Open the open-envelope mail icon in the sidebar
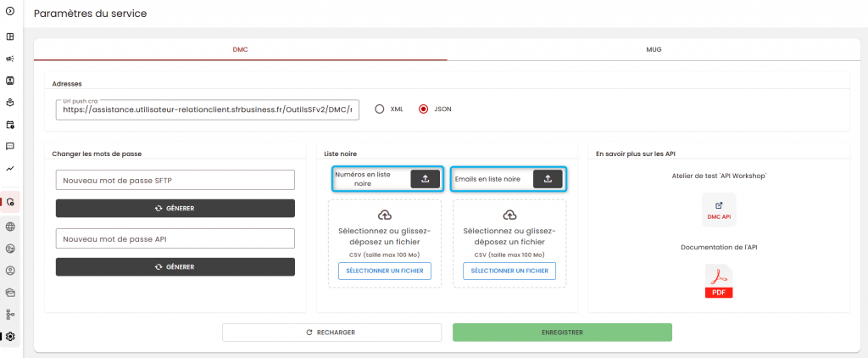868x358 pixels. 10,293
